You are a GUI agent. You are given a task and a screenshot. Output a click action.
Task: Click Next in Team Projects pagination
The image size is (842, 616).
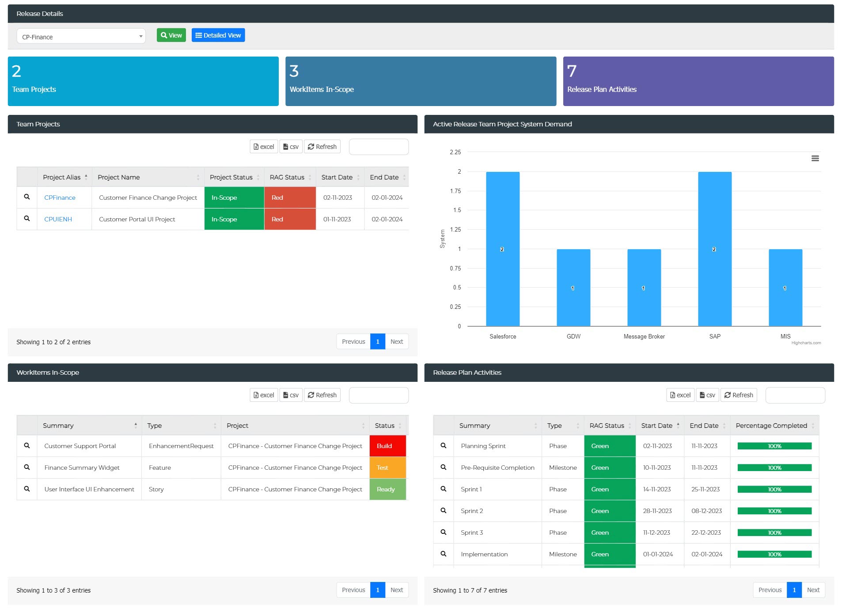(x=397, y=342)
